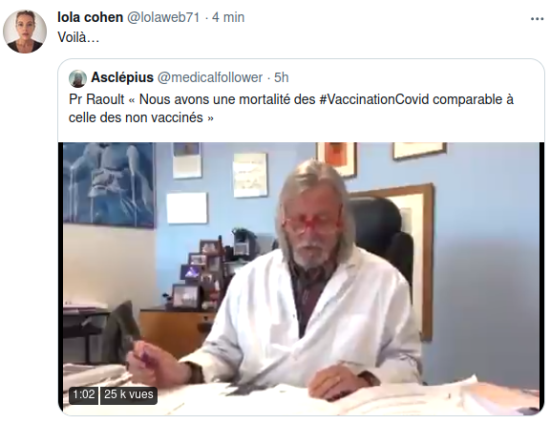550x424 pixels.
Task: Click the blue poster in the video frame
Action: (x=109, y=185)
